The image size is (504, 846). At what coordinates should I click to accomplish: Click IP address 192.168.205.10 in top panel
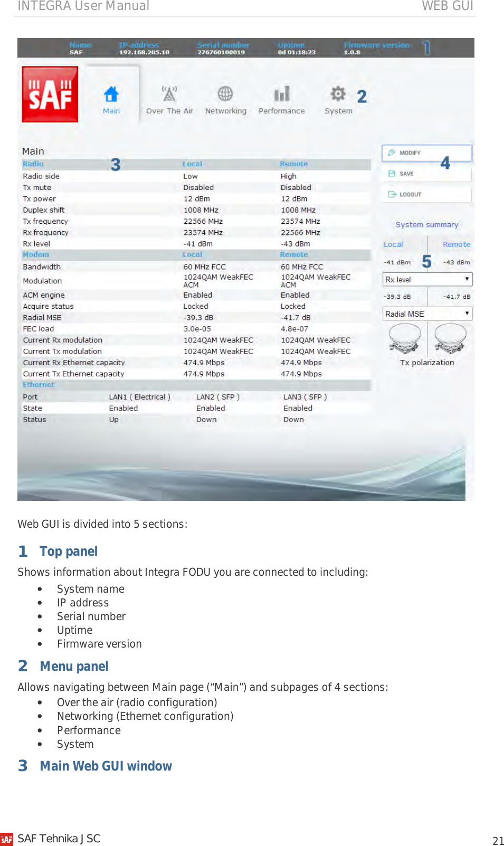[x=144, y=52]
